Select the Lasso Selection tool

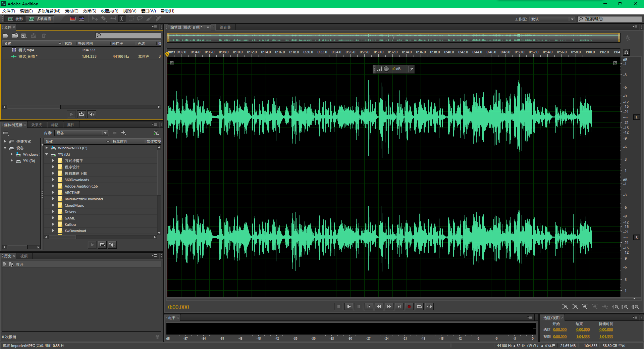pyautogui.click(x=140, y=19)
